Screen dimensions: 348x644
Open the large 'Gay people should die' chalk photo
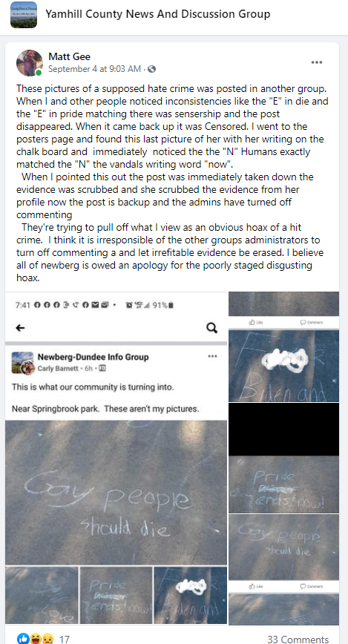pos(116,493)
